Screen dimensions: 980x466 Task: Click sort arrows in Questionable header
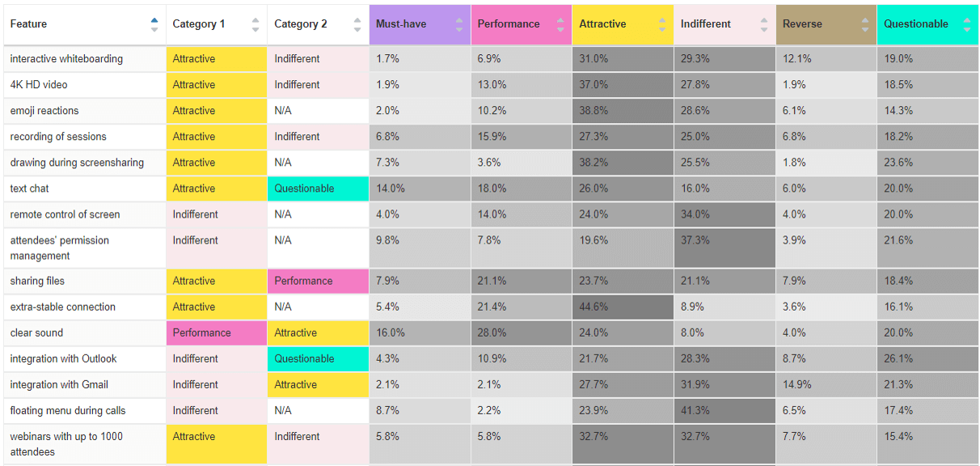point(966,24)
